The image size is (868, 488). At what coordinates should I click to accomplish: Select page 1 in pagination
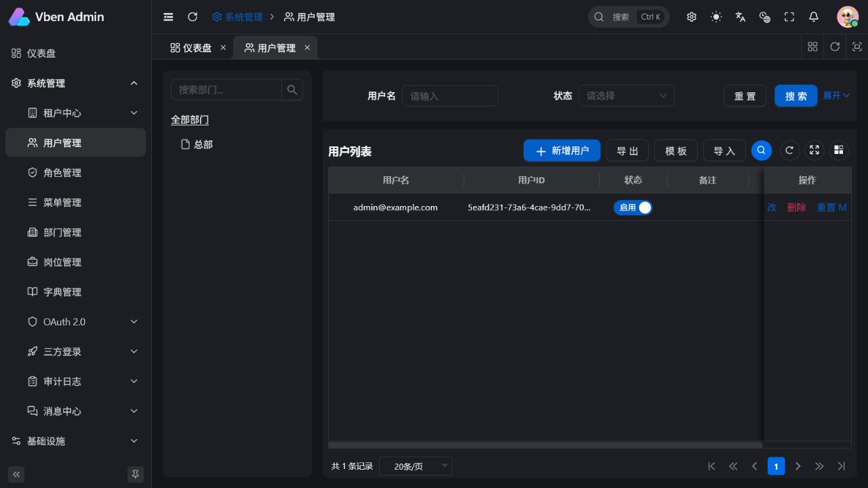coord(776,466)
